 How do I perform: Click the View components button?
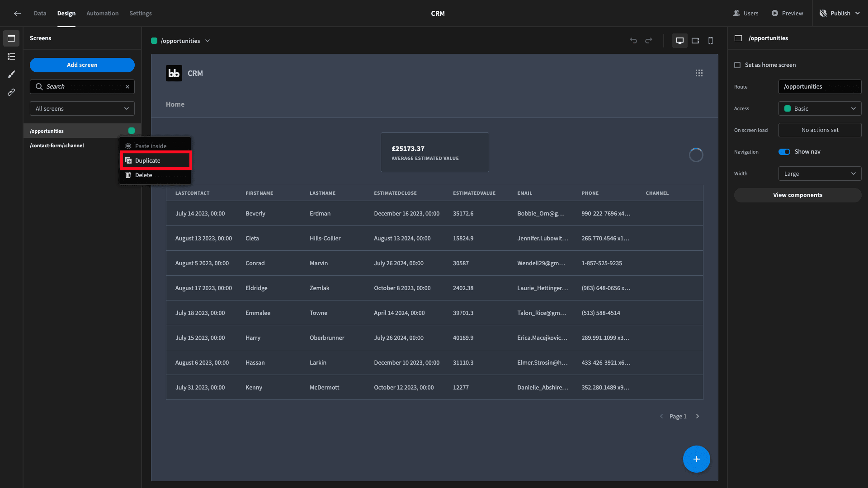pos(797,195)
